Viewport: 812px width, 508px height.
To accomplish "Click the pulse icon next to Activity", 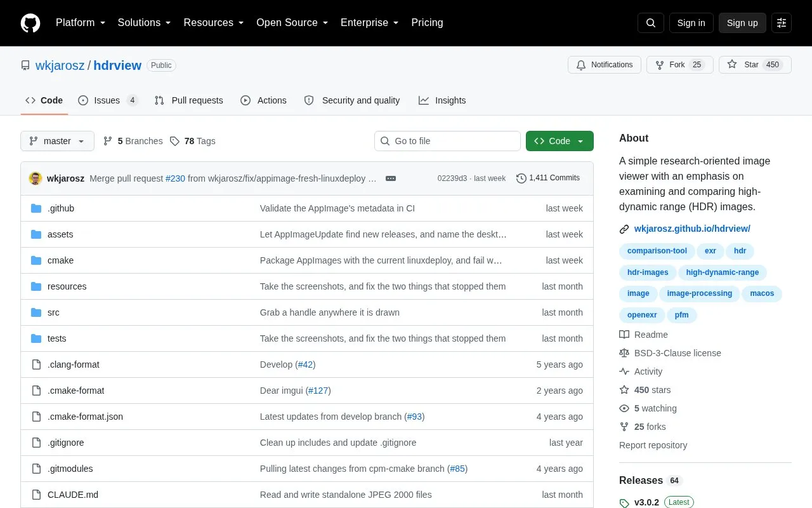I will coord(624,371).
